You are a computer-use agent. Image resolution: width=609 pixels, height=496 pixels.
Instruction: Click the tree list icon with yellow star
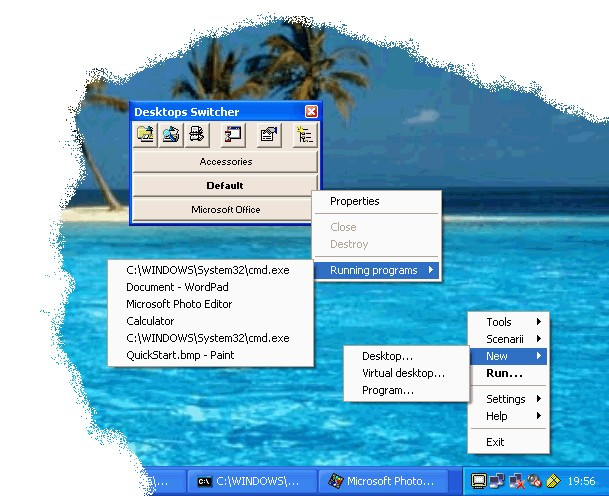tap(305, 134)
